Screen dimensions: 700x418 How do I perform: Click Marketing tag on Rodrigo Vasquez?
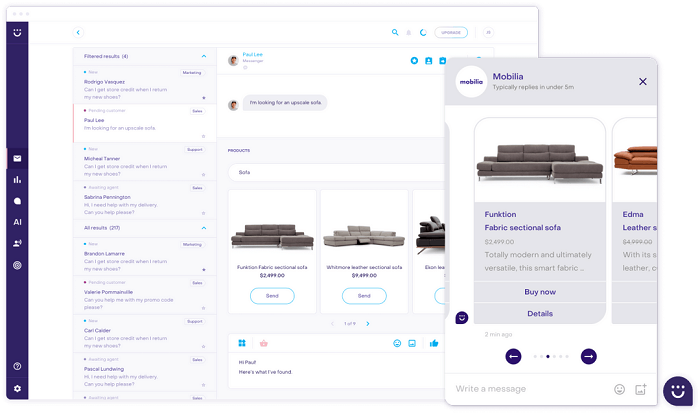(192, 72)
